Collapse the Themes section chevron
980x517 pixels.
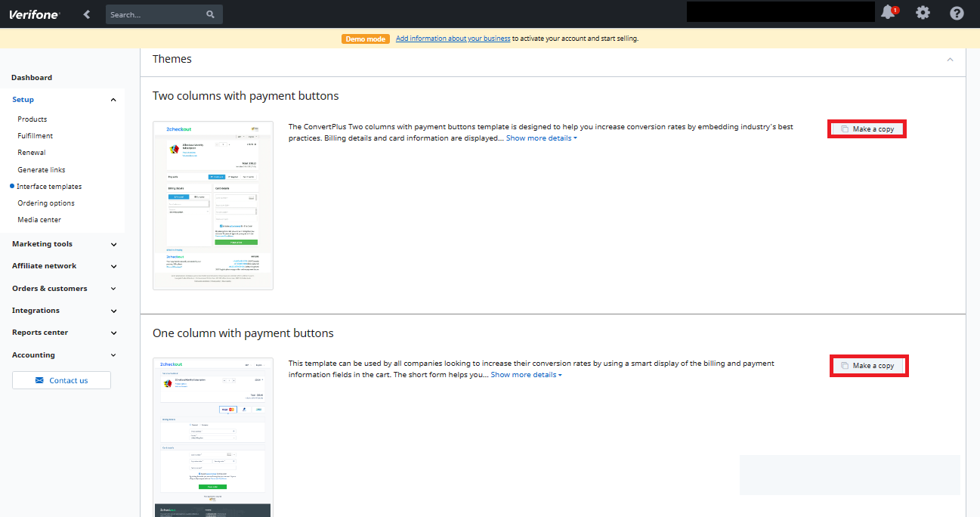click(950, 60)
